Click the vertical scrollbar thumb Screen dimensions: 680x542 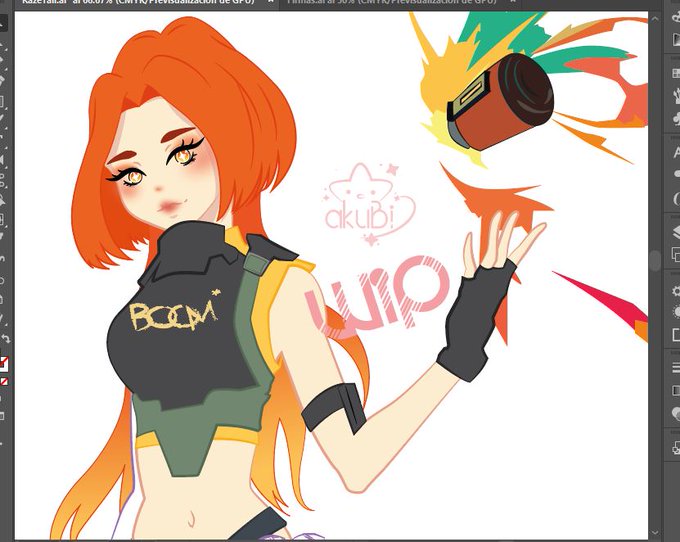655,259
